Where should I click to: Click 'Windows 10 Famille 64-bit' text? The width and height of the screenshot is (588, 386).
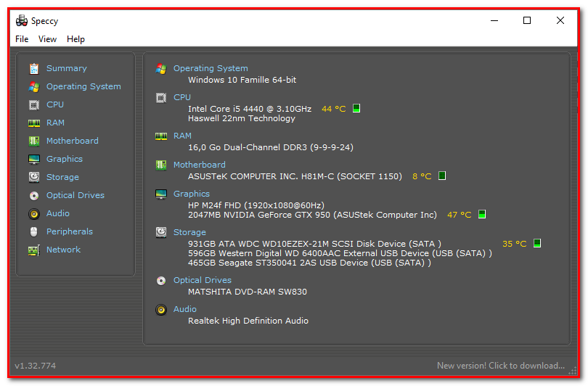point(242,80)
